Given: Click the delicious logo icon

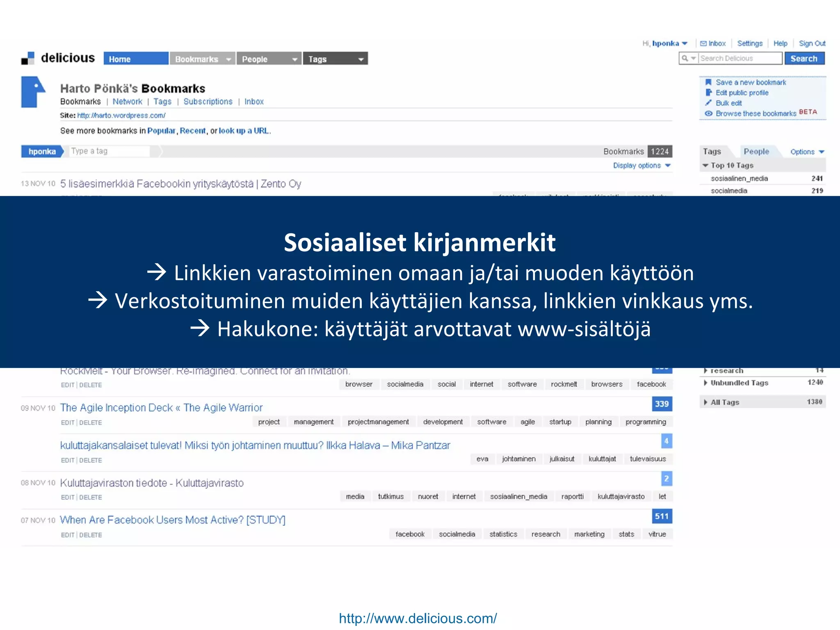Looking at the screenshot, I should click(27, 58).
